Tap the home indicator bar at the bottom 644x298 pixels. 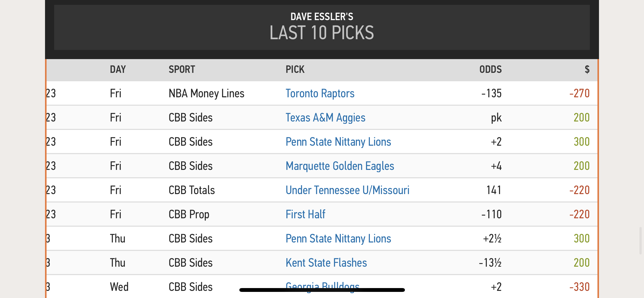click(x=322, y=290)
